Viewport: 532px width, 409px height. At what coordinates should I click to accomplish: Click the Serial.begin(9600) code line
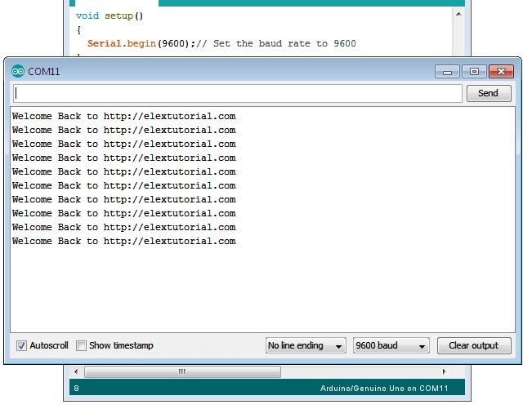[221, 44]
